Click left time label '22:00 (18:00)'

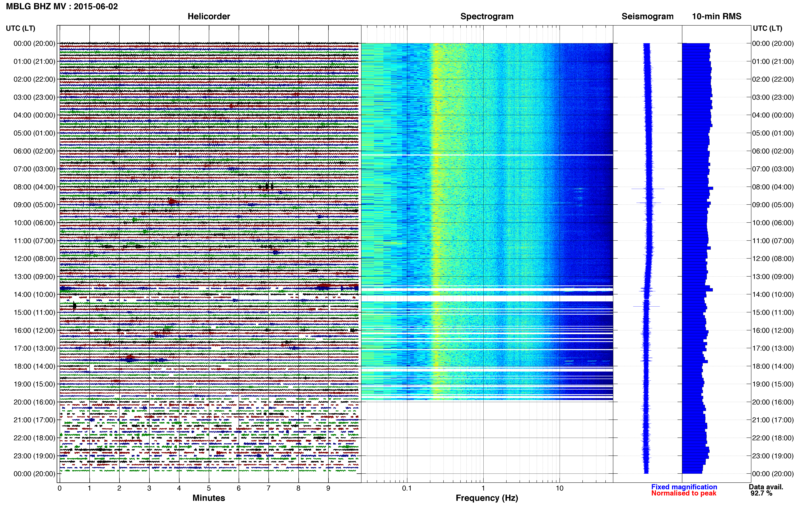pyautogui.click(x=34, y=438)
